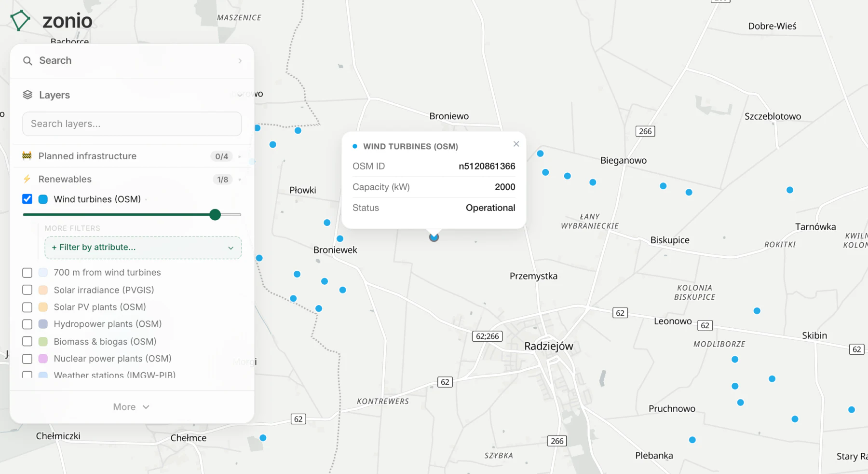
Task: Click the zonio logo icon
Action: 20,21
